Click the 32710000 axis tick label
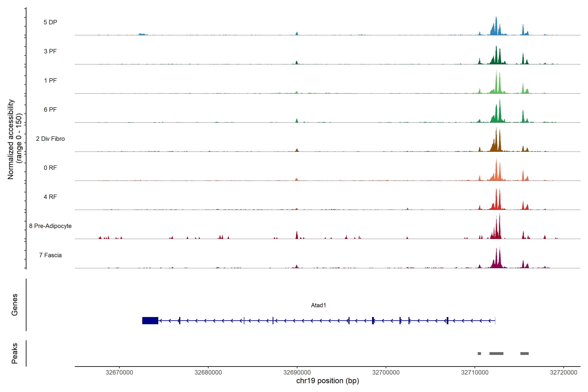This screenshot has width=588, height=392. (474, 373)
